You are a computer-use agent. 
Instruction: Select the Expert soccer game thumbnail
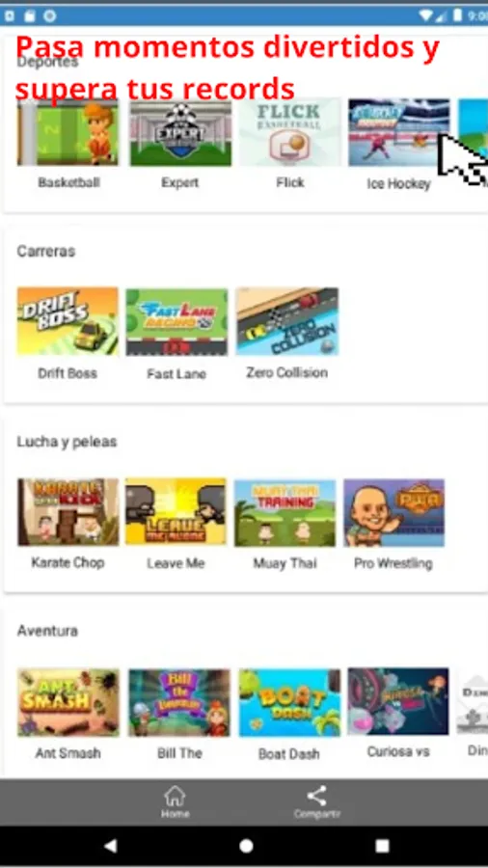(x=180, y=133)
